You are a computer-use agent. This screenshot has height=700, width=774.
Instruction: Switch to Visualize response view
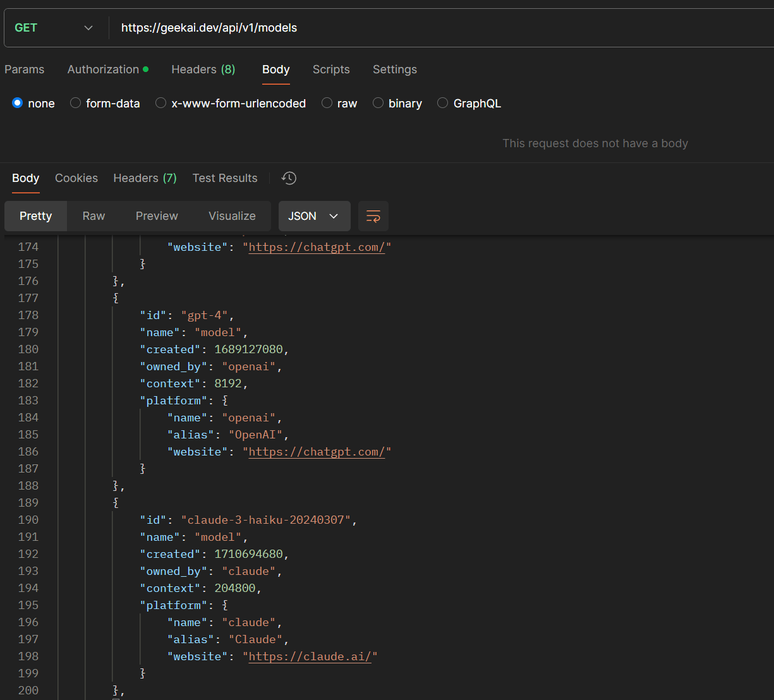click(233, 216)
